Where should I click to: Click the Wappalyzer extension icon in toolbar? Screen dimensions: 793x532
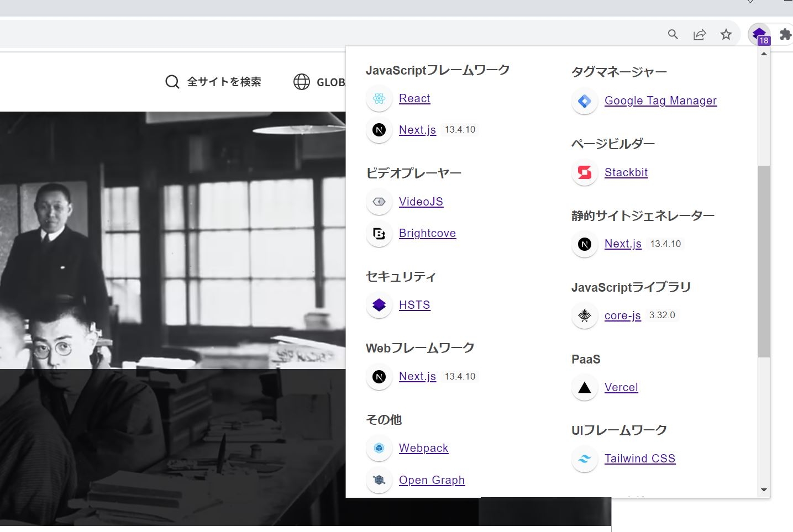pos(759,34)
